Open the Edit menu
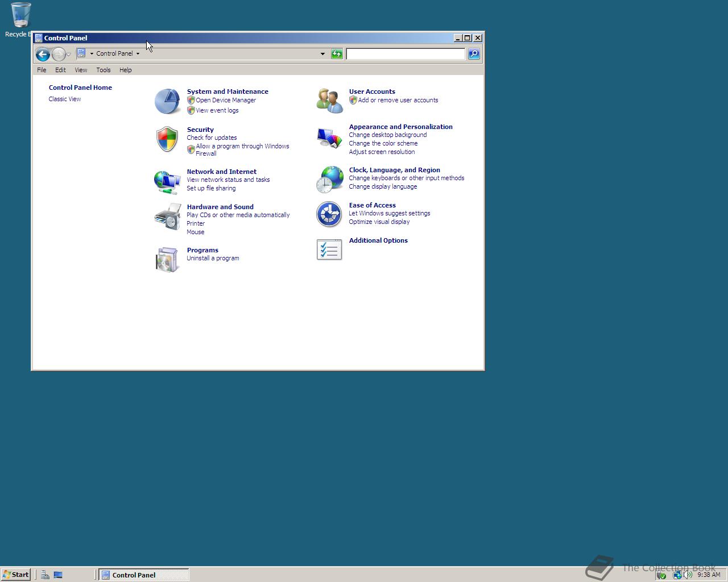Viewport: 728px width, 582px height. 60,70
